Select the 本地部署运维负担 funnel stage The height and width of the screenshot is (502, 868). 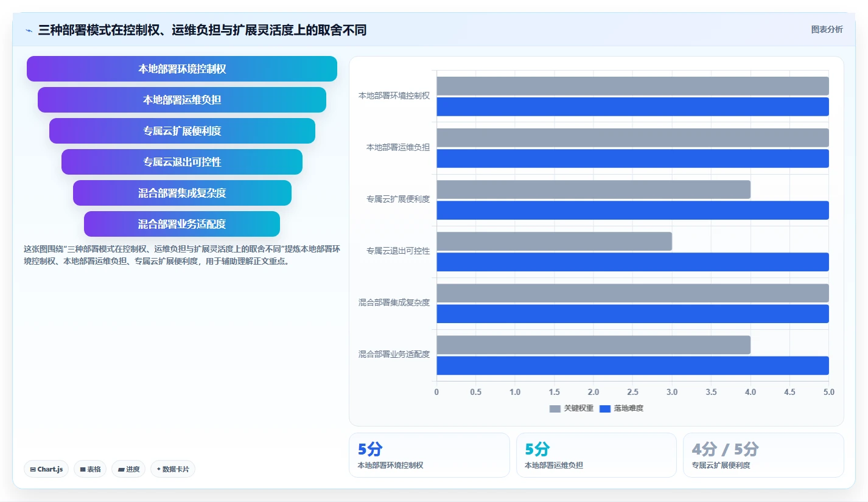tap(182, 100)
